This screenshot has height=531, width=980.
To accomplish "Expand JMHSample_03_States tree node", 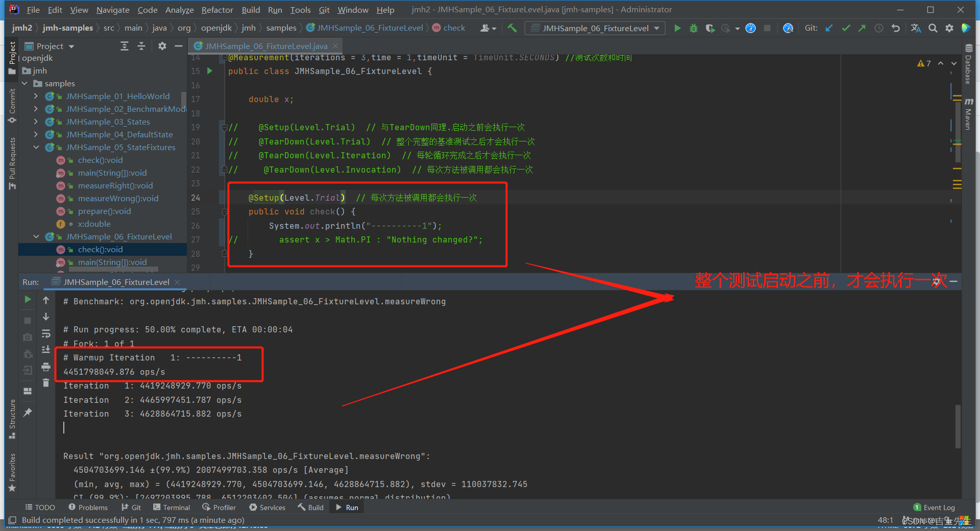I will 36,122.
